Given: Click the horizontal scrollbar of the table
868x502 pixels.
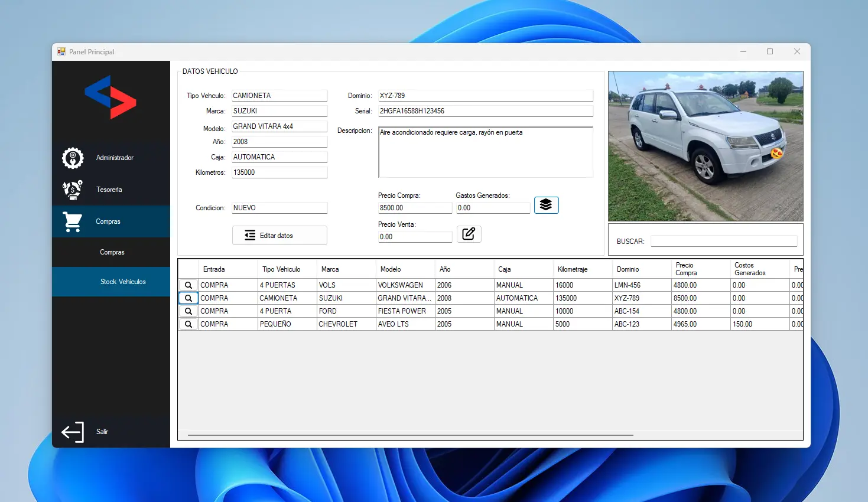Looking at the screenshot, I should pyautogui.click(x=410, y=435).
